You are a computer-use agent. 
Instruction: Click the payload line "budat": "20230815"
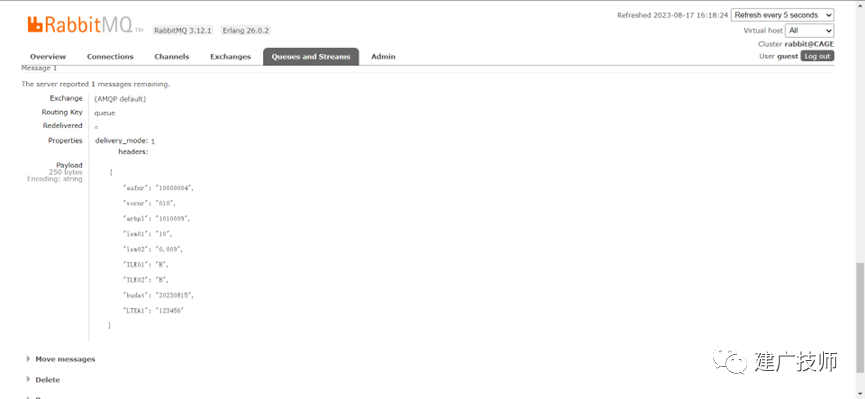click(159, 296)
